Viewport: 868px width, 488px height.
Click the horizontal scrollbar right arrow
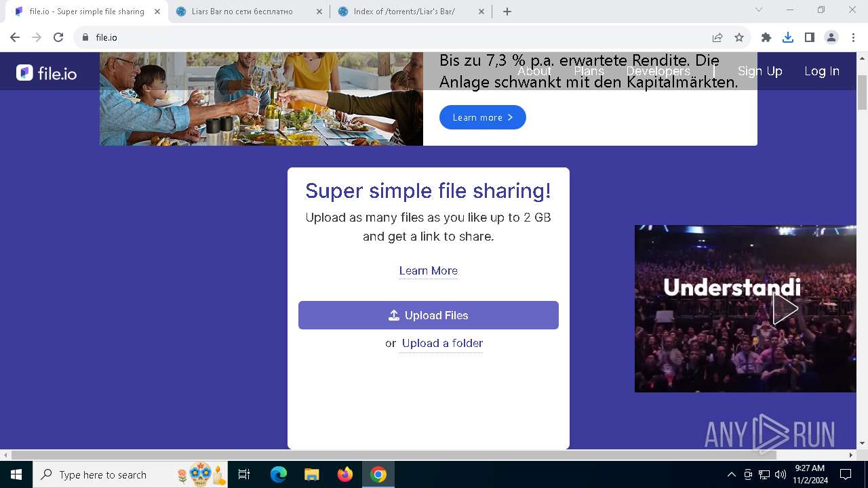click(x=852, y=455)
